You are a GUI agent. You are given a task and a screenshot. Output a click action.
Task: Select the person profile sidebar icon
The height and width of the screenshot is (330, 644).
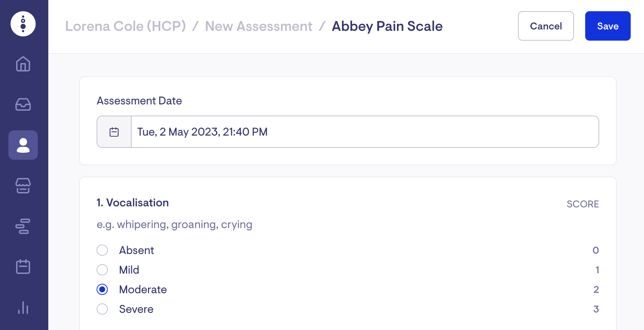pos(23,145)
